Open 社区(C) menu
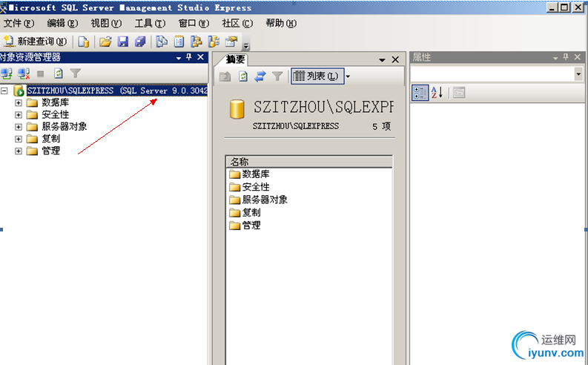Image resolution: width=588 pixels, height=365 pixels. click(x=237, y=24)
